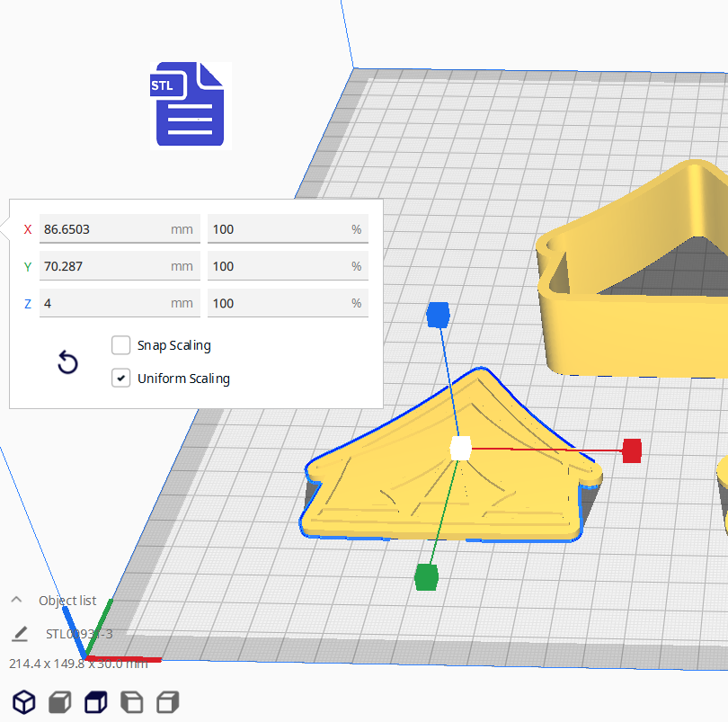Image resolution: width=728 pixels, height=722 pixels.
Task: Select the Front view camera icon
Action: (x=59, y=702)
